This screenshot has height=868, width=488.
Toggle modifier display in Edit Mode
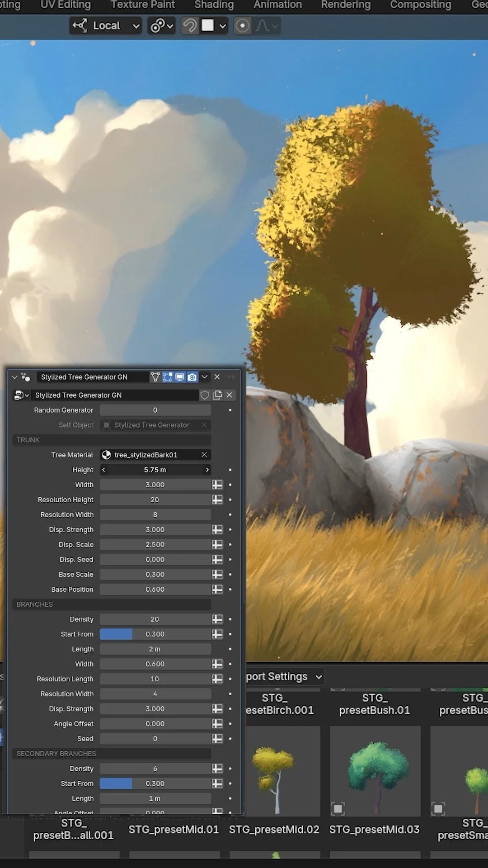click(x=168, y=377)
